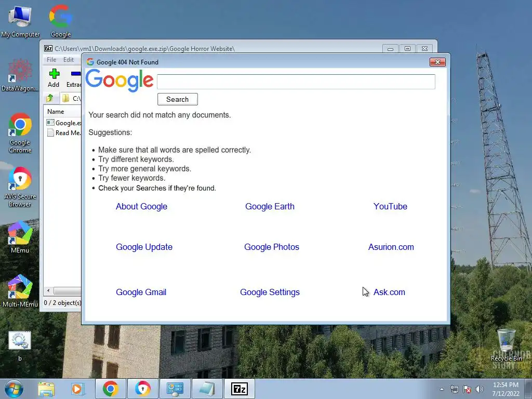This screenshot has width=532, height=399.
Task: Close the Google 404 Not Found window
Action: coord(437,62)
